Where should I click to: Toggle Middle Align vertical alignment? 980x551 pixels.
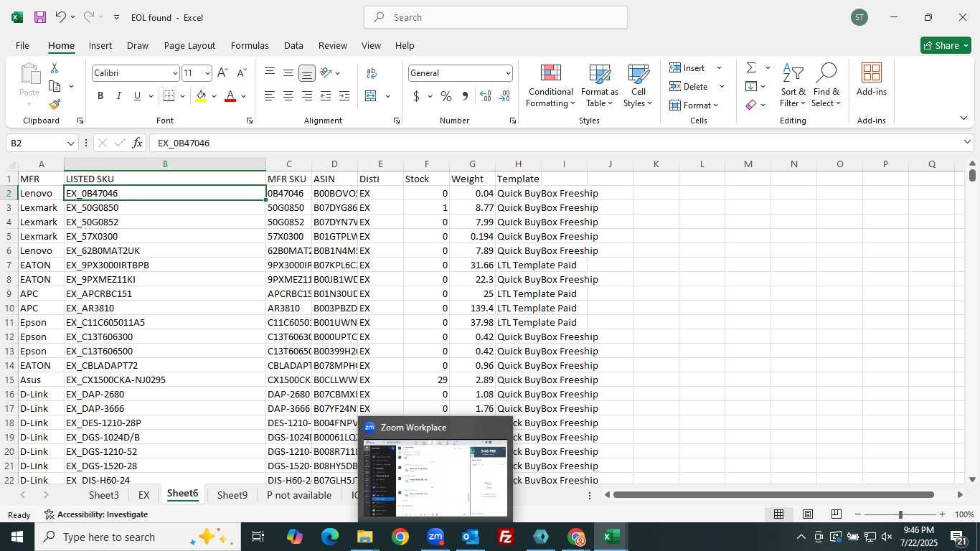point(288,73)
